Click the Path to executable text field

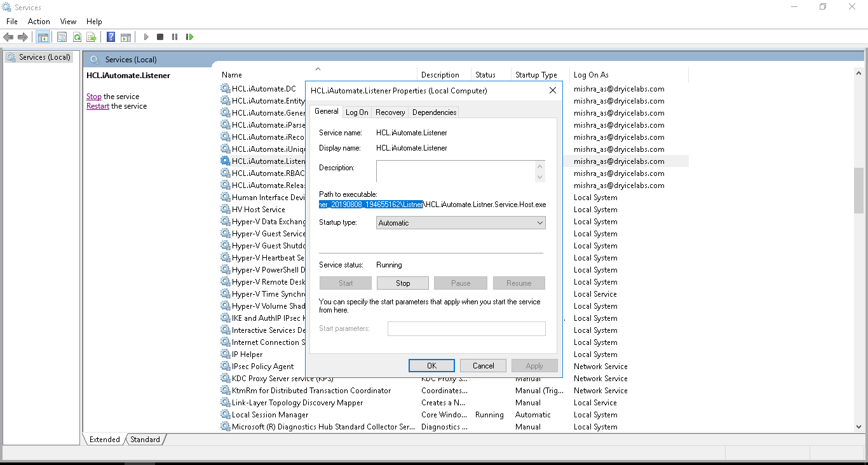click(432, 205)
